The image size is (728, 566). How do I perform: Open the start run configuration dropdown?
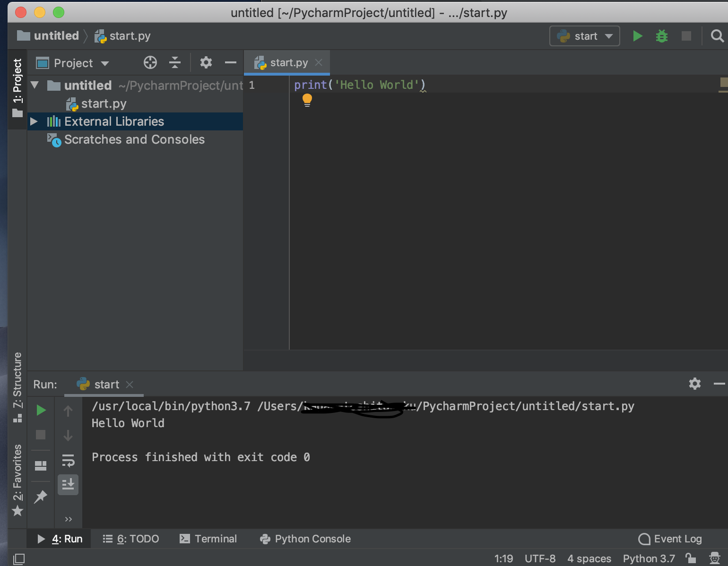point(585,36)
